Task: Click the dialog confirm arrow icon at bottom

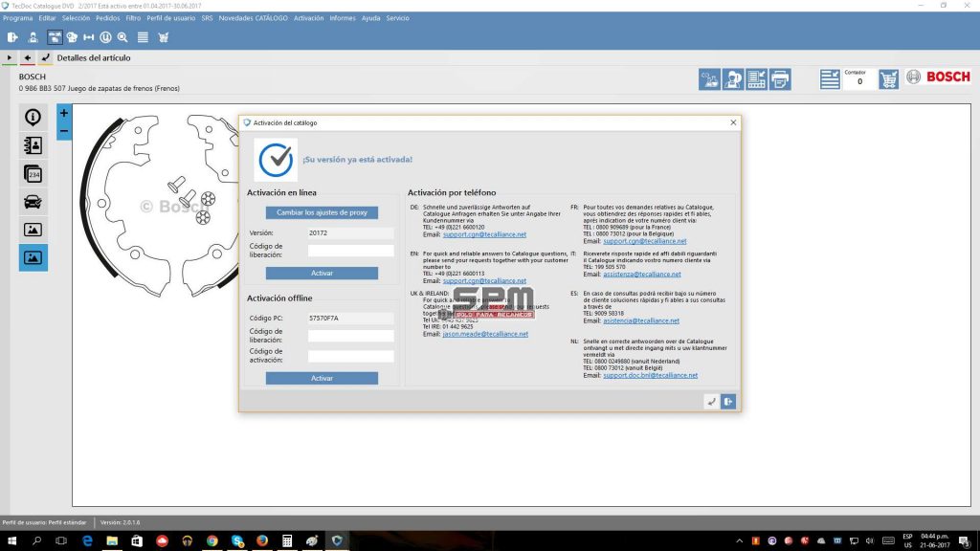Action: (x=711, y=402)
